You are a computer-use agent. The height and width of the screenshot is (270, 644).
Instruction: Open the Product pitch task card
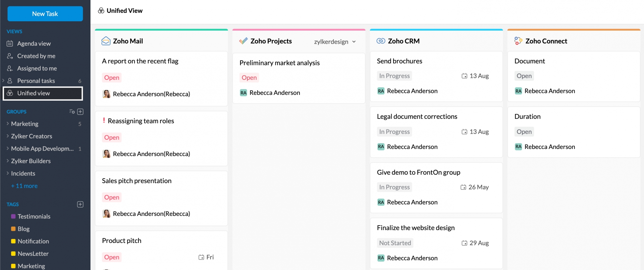click(x=161, y=250)
